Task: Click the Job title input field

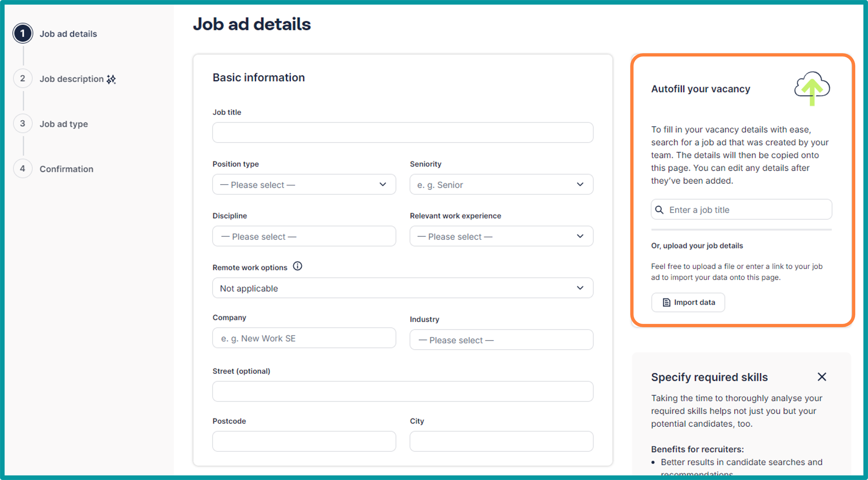Action: point(402,133)
